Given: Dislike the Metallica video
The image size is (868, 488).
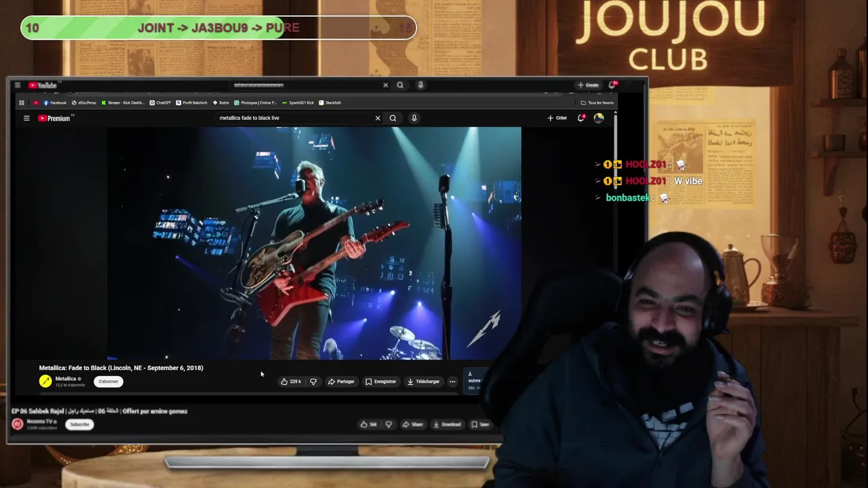Looking at the screenshot, I should (x=313, y=382).
